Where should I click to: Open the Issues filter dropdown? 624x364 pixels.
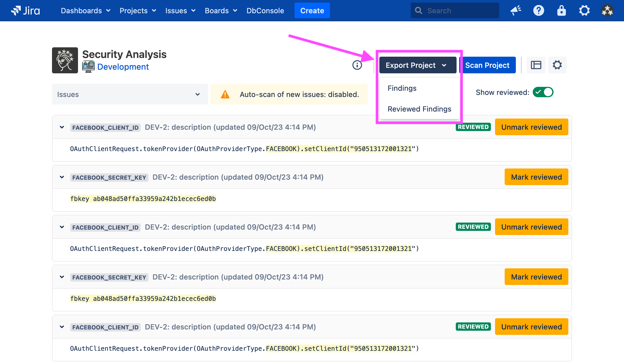click(130, 94)
